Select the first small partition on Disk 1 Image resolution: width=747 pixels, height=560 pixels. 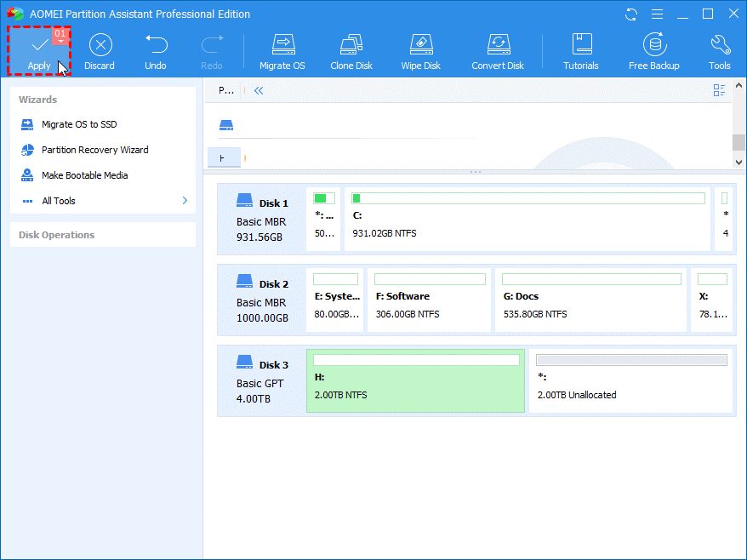coord(323,220)
